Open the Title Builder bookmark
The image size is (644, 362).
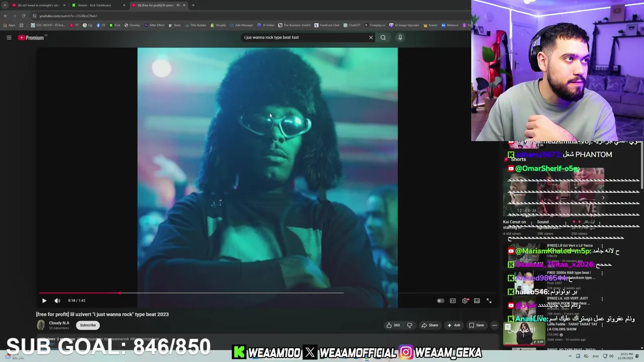coord(196,25)
